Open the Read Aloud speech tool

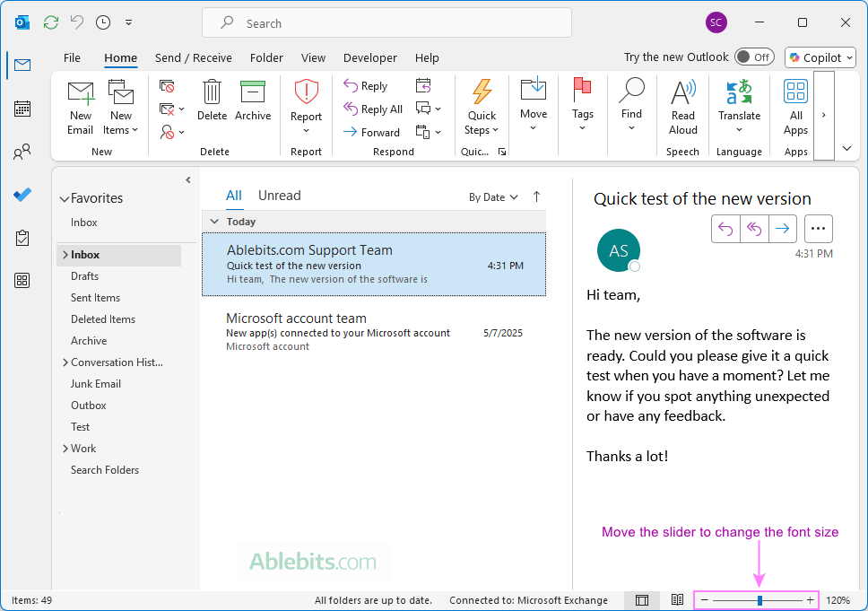(683, 108)
